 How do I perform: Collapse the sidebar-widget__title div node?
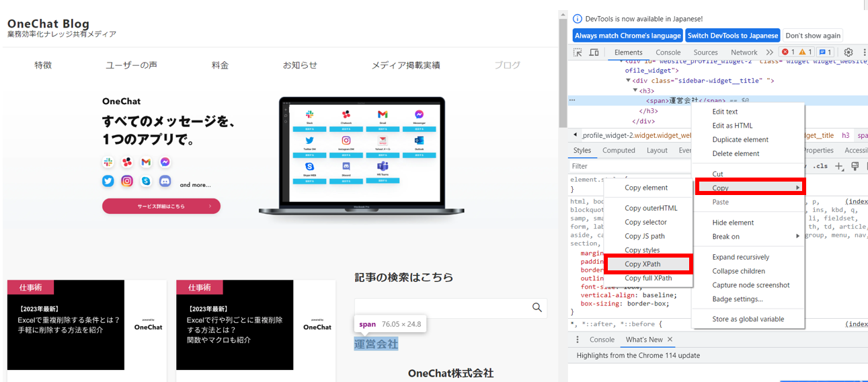pyautogui.click(x=629, y=81)
